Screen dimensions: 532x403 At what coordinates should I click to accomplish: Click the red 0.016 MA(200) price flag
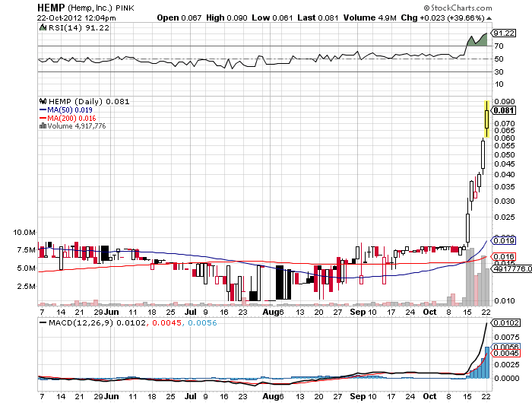coord(503,257)
